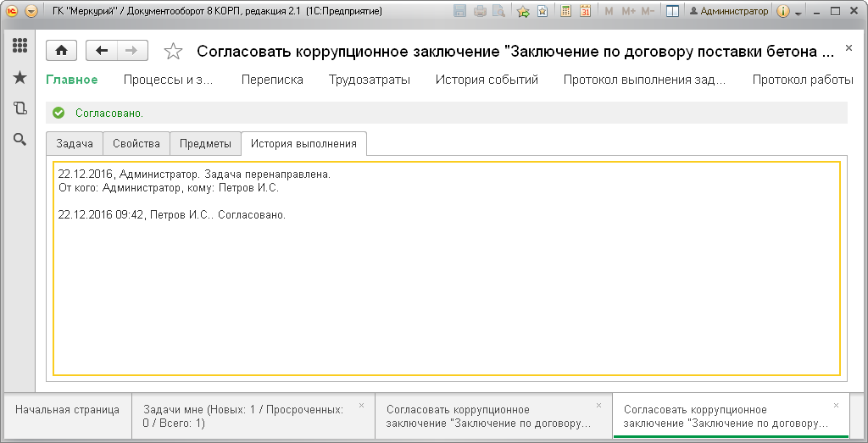Click the M- memory button

pyautogui.click(x=648, y=11)
